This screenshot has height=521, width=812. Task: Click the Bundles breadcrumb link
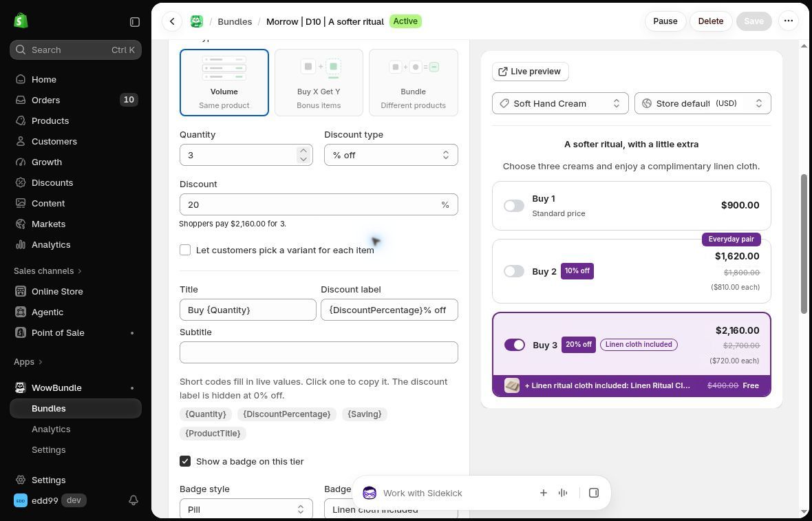[x=235, y=21]
